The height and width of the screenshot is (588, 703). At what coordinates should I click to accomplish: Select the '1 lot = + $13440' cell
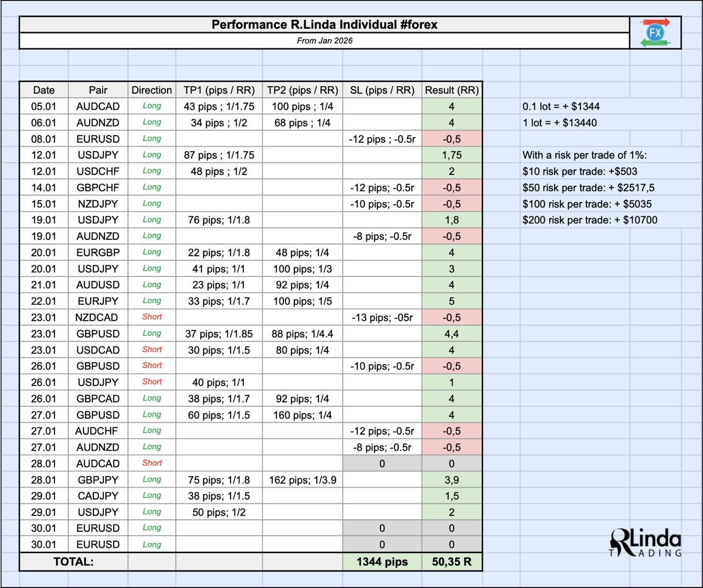[x=560, y=122]
